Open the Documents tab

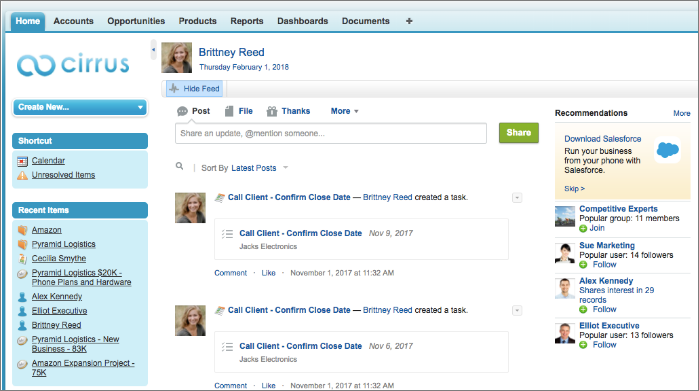click(366, 21)
